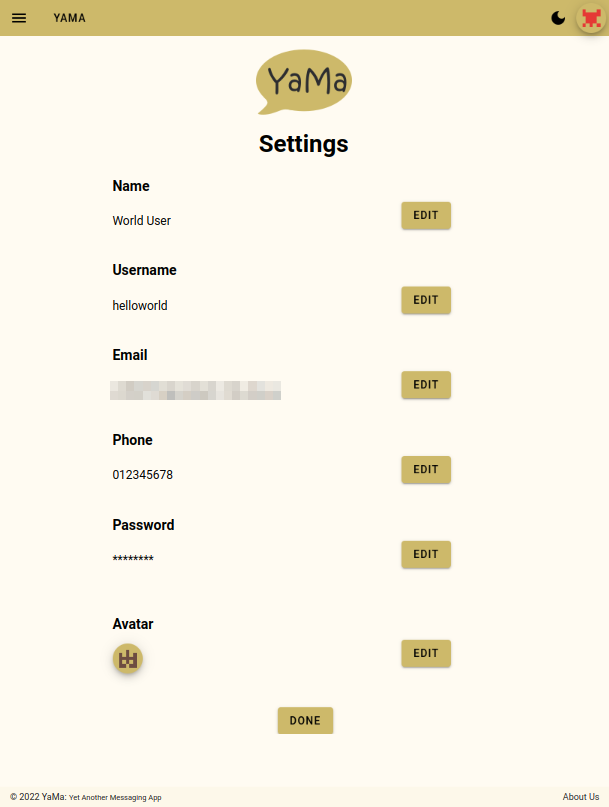Toggle dark mode moon icon
Image resolution: width=609 pixels, height=807 pixels.
click(x=558, y=18)
